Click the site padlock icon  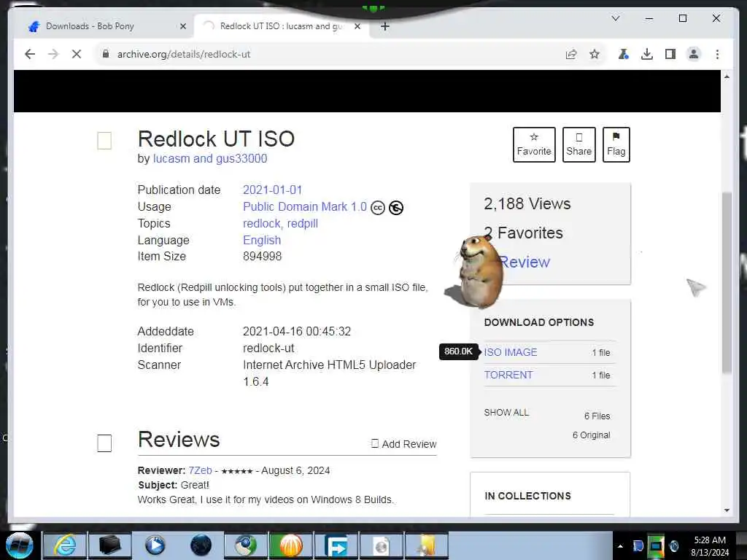tap(106, 54)
